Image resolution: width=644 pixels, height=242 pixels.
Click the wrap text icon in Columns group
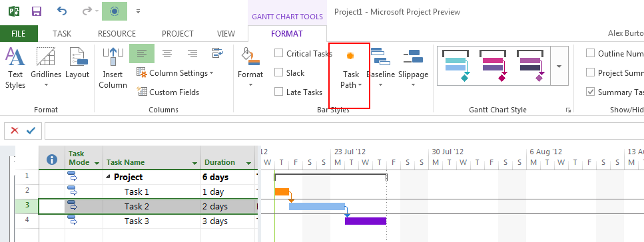[218, 53]
